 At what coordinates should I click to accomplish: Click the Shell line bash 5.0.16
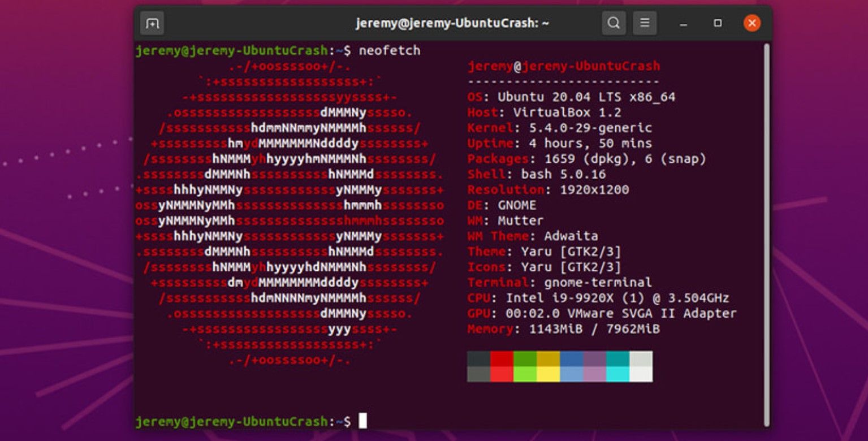(x=537, y=174)
